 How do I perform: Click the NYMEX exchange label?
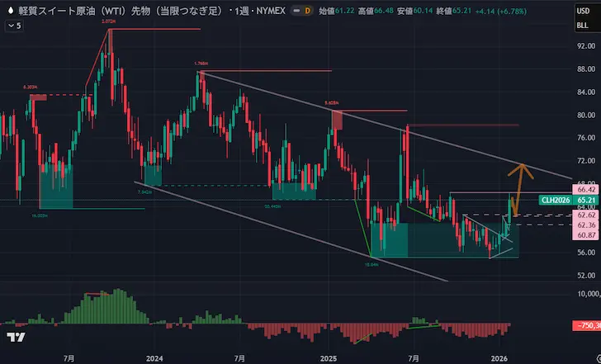click(x=271, y=11)
